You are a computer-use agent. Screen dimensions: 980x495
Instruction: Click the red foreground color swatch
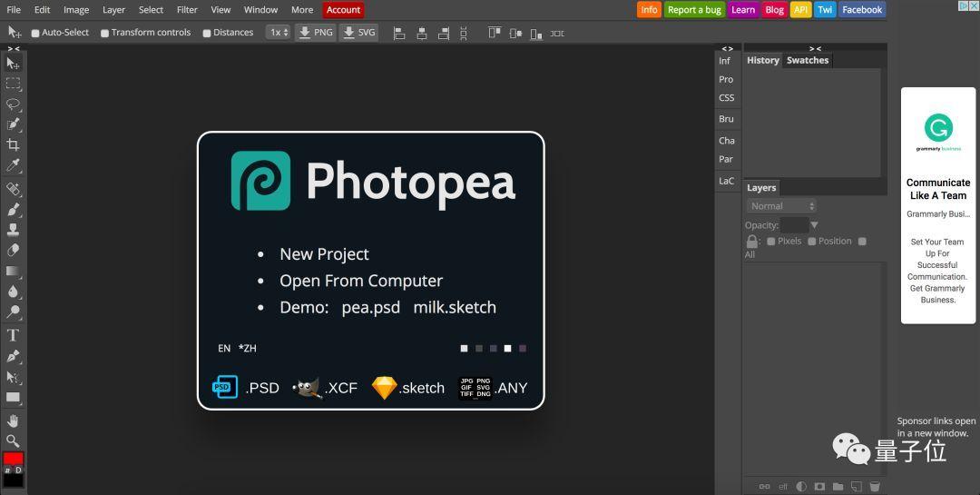(x=13, y=459)
